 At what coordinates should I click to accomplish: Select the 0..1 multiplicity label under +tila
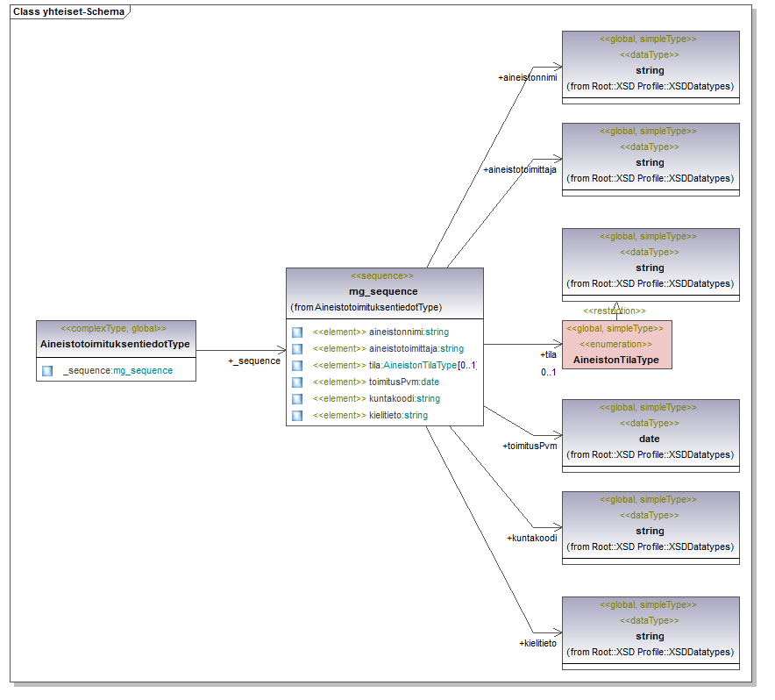549,372
